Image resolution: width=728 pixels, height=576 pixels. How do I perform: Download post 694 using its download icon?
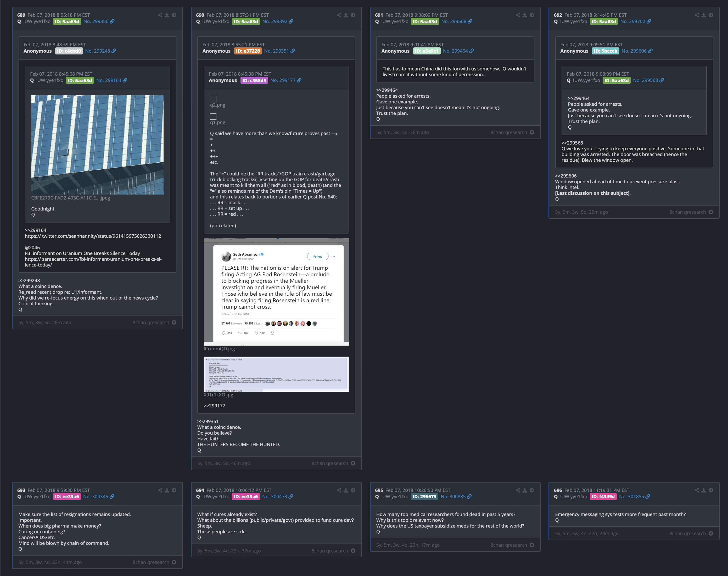point(346,490)
